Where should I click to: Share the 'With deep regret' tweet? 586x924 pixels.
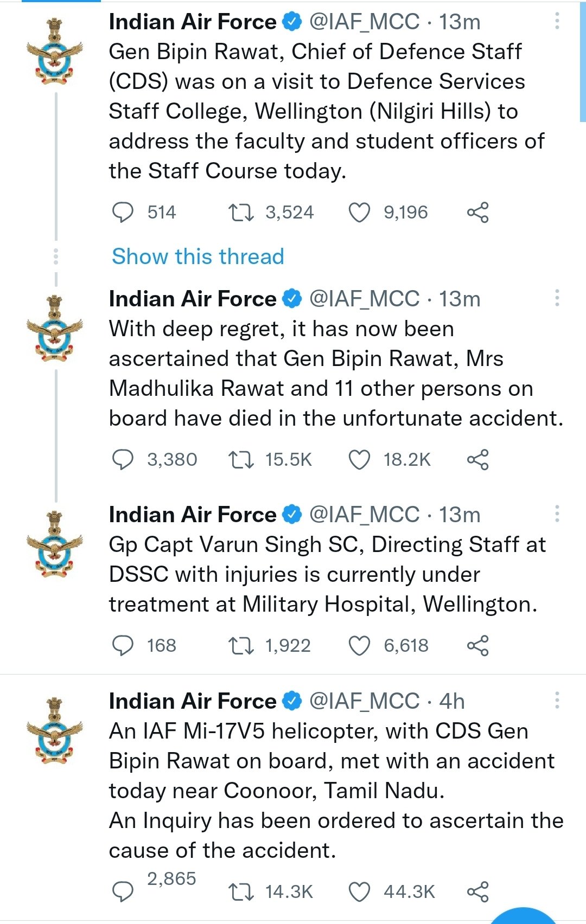tap(478, 460)
